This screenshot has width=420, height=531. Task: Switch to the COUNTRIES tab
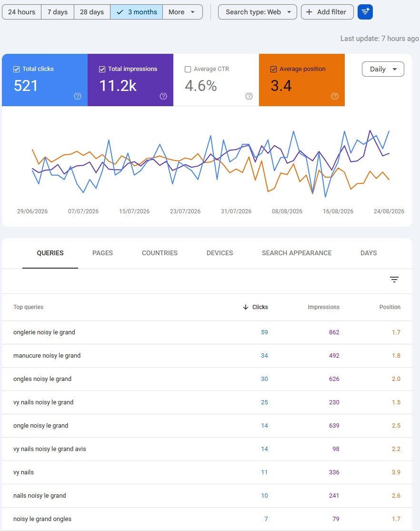(x=160, y=253)
